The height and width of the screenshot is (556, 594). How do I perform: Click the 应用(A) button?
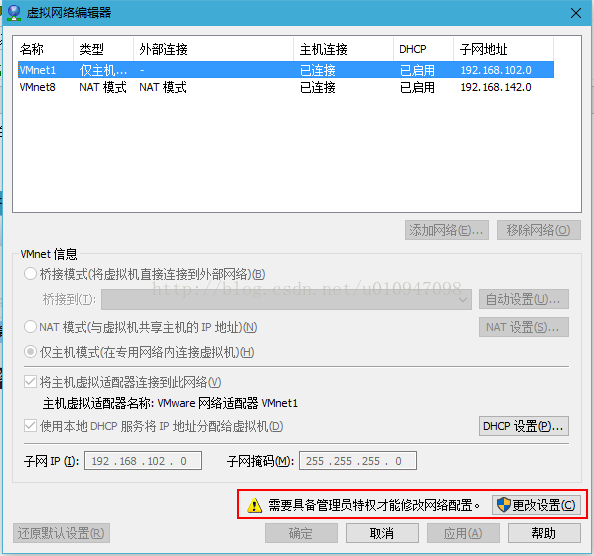point(463,533)
